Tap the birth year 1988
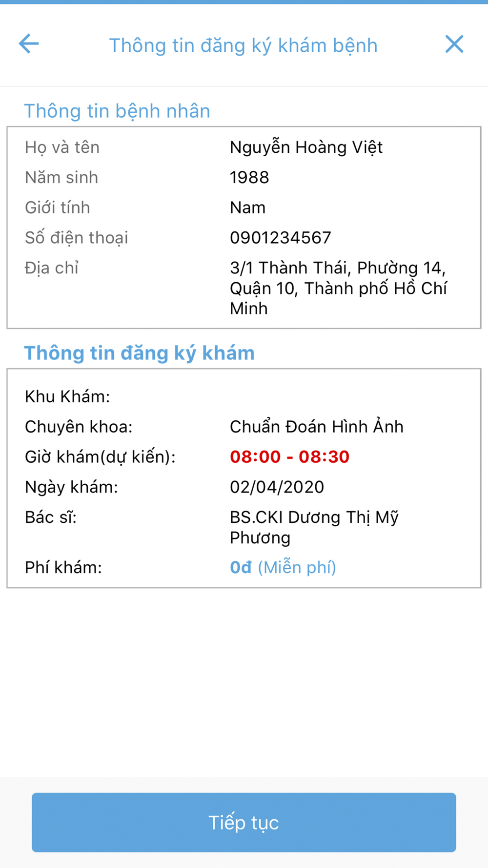The width and height of the screenshot is (488, 868). [x=249, y=178]
